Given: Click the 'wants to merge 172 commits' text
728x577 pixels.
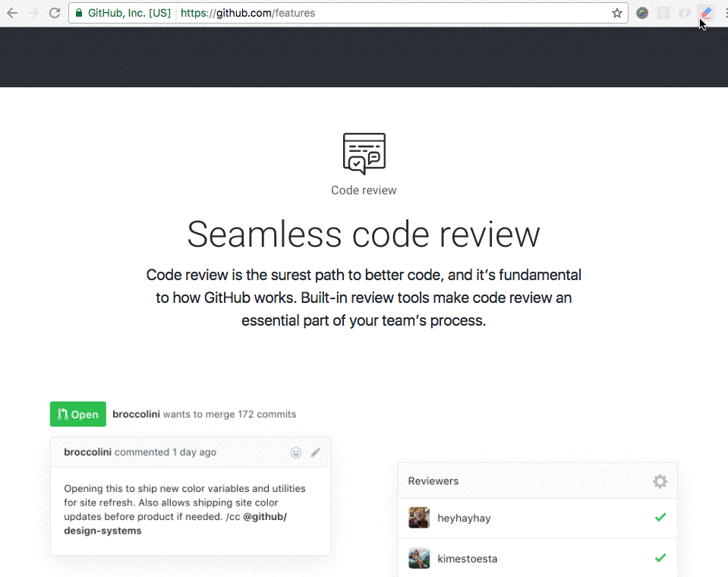Looking at the screenshot, I should (x=229, y=414).
